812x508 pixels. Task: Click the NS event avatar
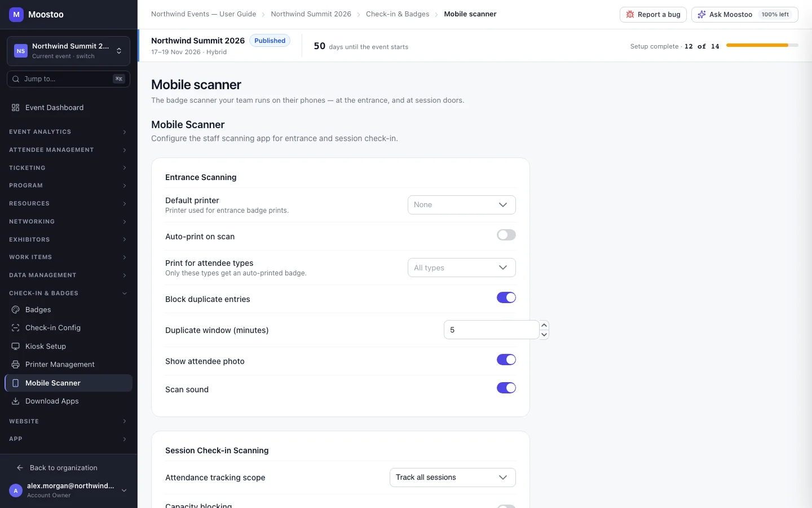[21, 51]
